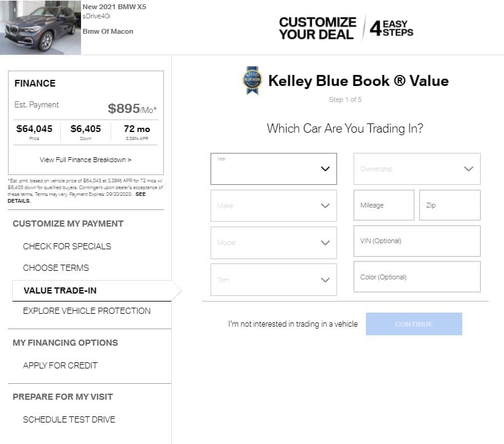The height and width of the screenshot is (444, 504).
Task: Expand the Trim dropdown
Action: 274,279
